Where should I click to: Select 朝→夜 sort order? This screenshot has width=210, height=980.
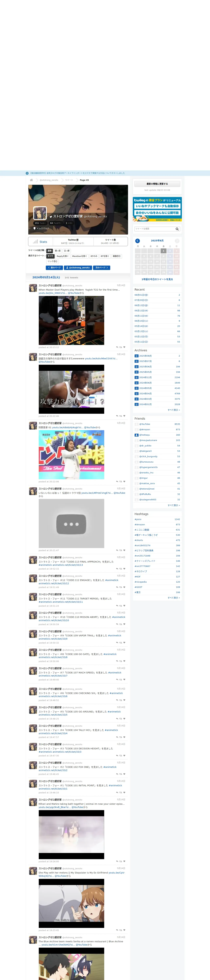pos(58,251)
